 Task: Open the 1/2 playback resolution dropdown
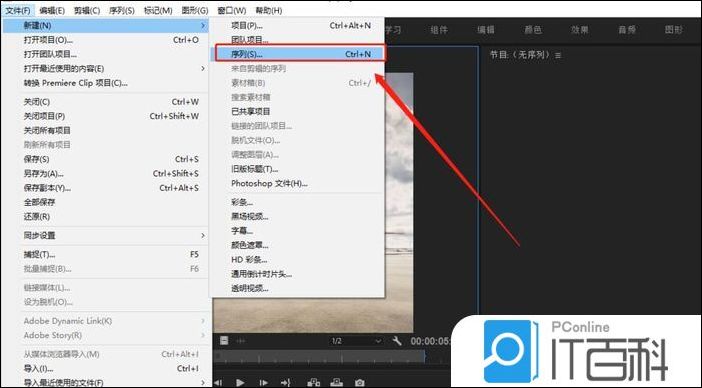(356, 341)
